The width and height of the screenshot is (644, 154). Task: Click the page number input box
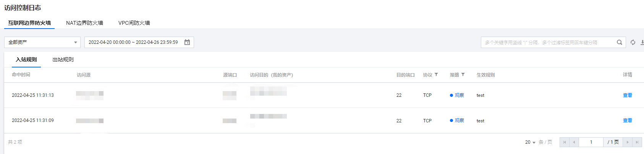click(x=591, y=142)
